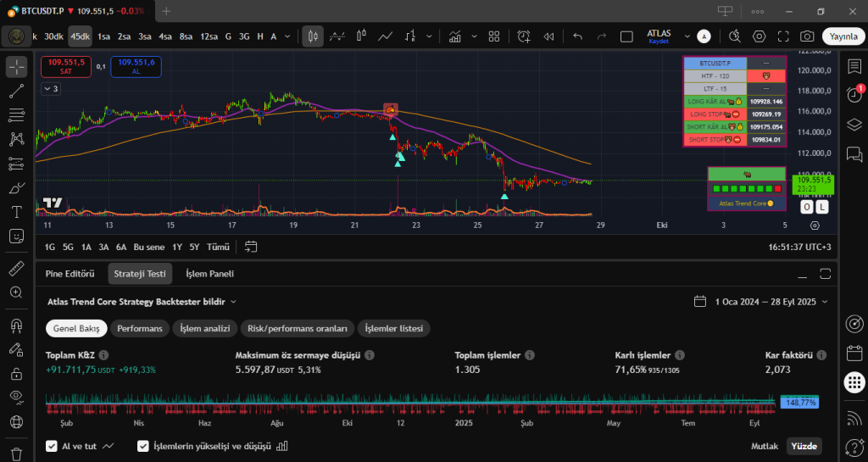Open the Measure ruler tool
The image size is (868, 462).
tap(16, 269)
